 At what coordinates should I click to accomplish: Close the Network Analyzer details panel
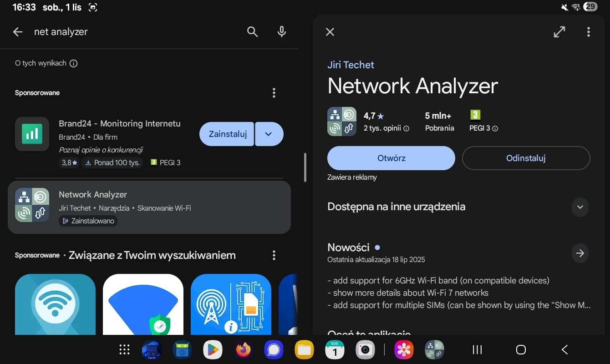(x=330, y=32)
